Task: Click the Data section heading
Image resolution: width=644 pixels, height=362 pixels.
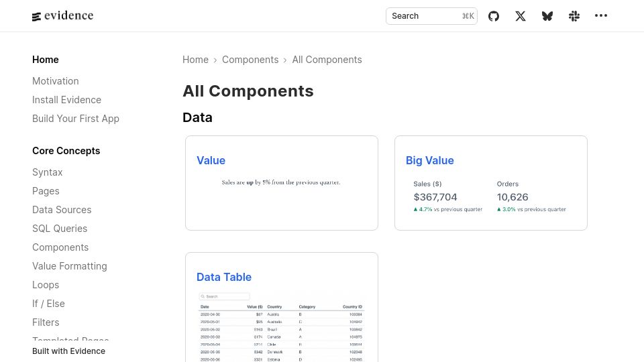Action: (197, 118)
